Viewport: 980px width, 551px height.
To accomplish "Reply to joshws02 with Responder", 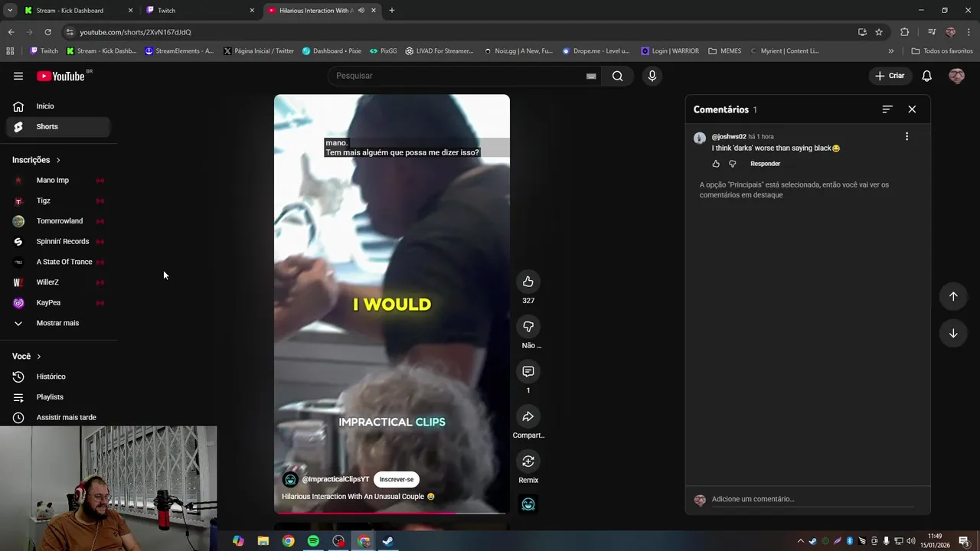I will [x=765, y=164].
